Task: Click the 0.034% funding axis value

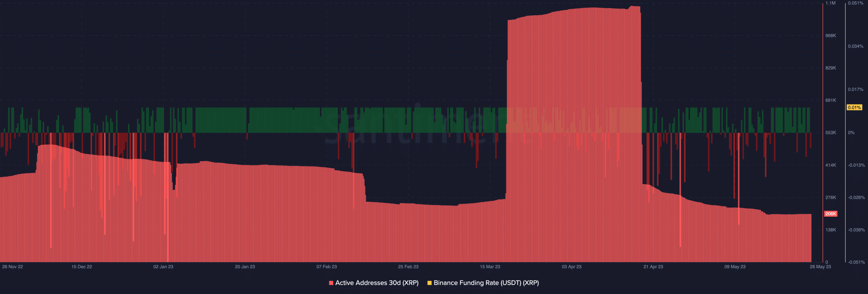Action: pos(856,46)
